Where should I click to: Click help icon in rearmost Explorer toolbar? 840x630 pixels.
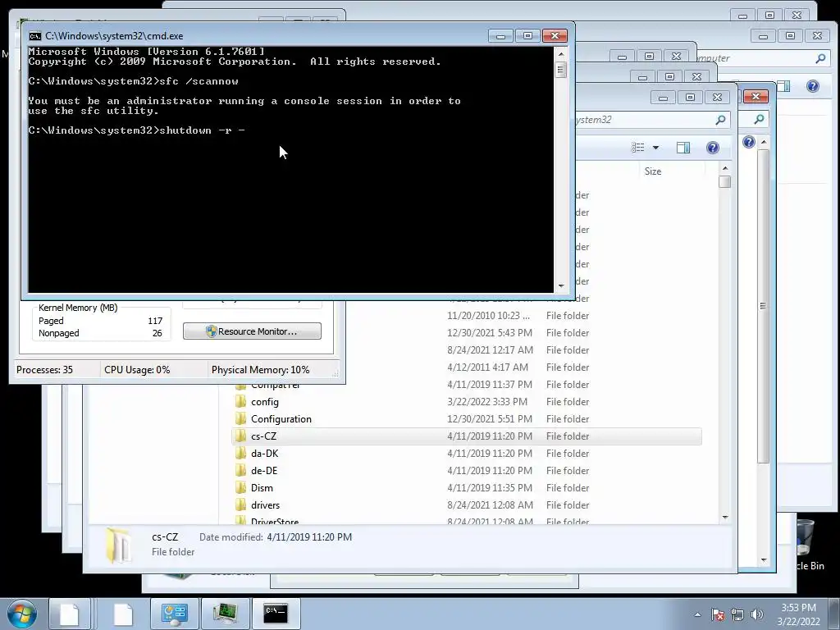(813, 86)
